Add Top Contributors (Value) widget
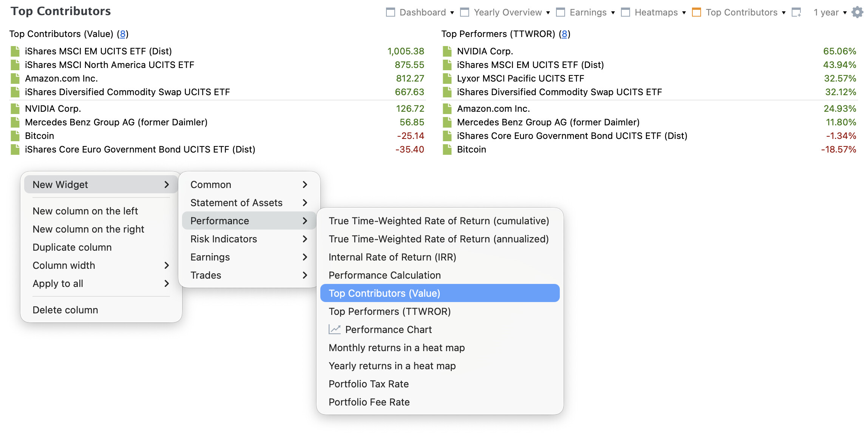 (x=440, y=293)
